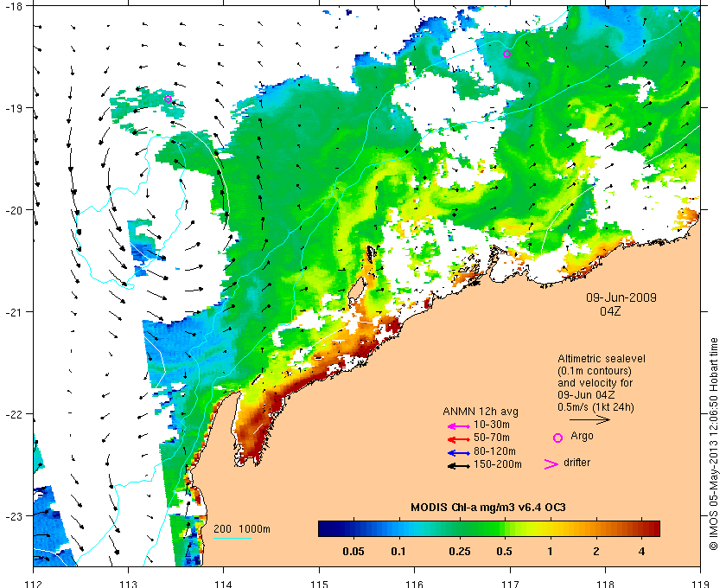This screenshot has width=726, height=588.
Task: Click the red 50-70m legend arrow
Action: [459, 439]
